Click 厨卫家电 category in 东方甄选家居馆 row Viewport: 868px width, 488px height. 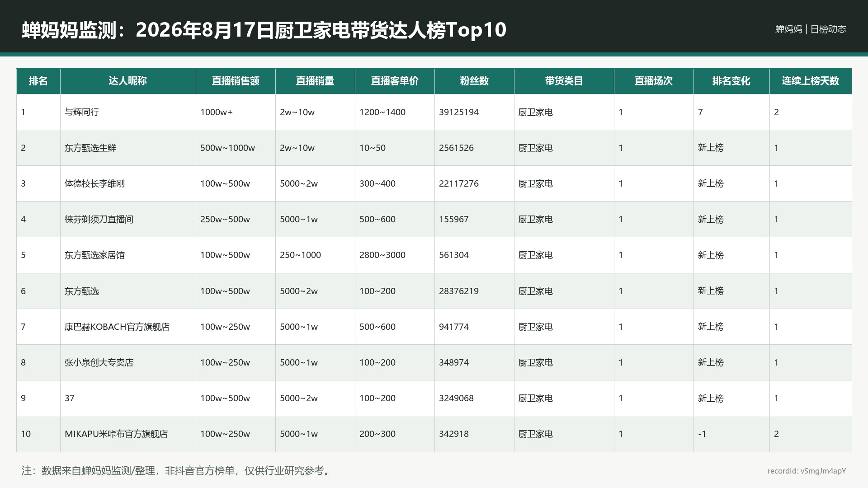(536, 255)
